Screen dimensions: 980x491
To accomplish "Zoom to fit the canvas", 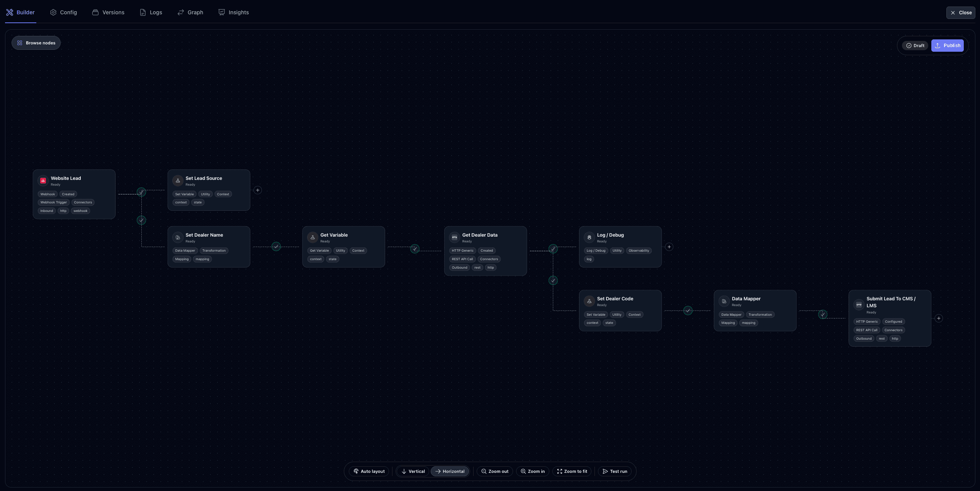I will pyautogui.click(x=572, y=471).
